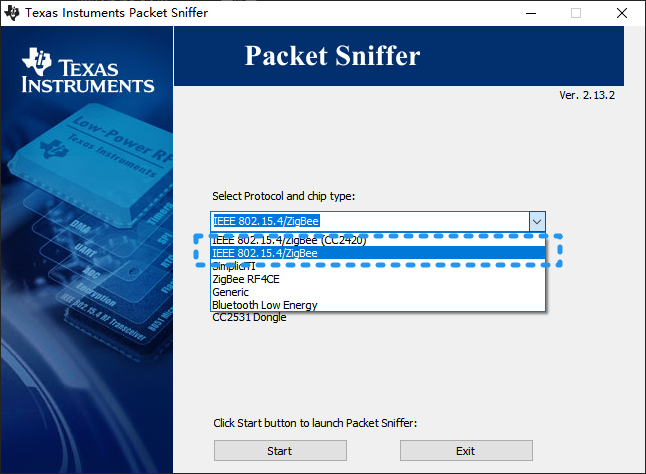The width and height of the screenshot is (646, 474).
Task: Click the Exit button
Action: coord(466,451)
